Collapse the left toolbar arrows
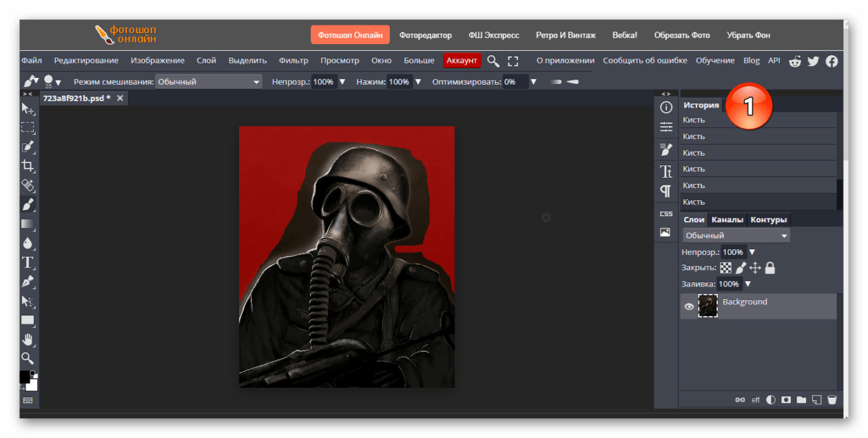Image resolution: width=868 pixels, height=438 pixels. pos(28,94)
